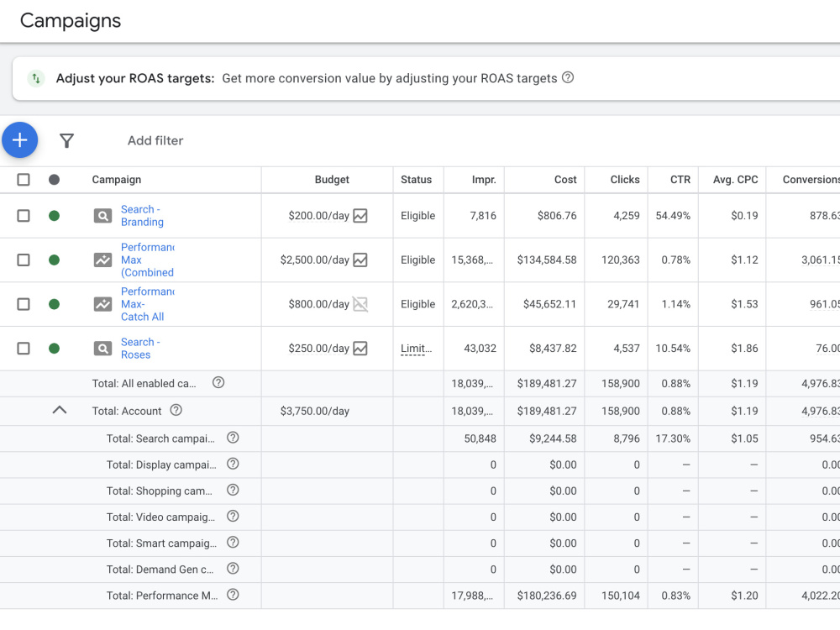The width and height of the screenshot is (840, 630).
Task: Open budget chart icon for Search - Roses
Action: tap(360, 349)
